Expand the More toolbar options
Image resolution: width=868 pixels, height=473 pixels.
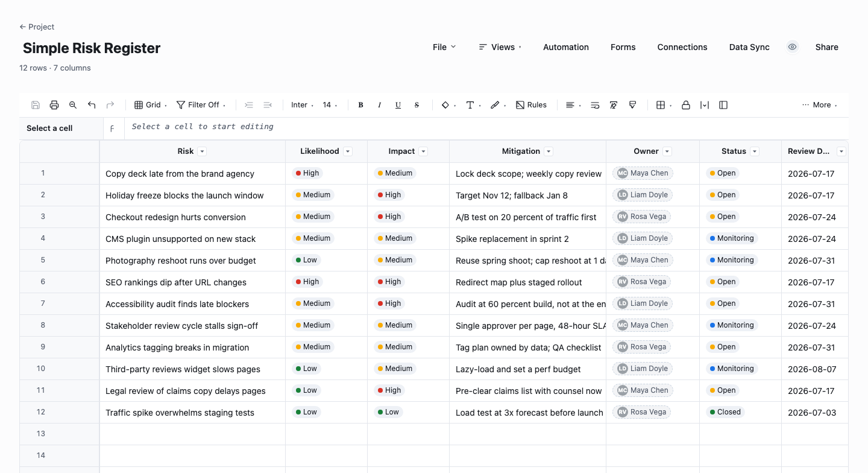(820, 105)
